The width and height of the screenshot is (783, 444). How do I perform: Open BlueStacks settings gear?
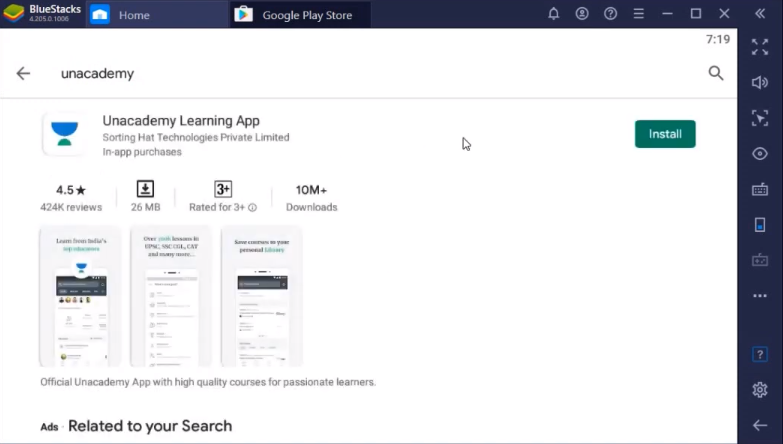[760, 390]
